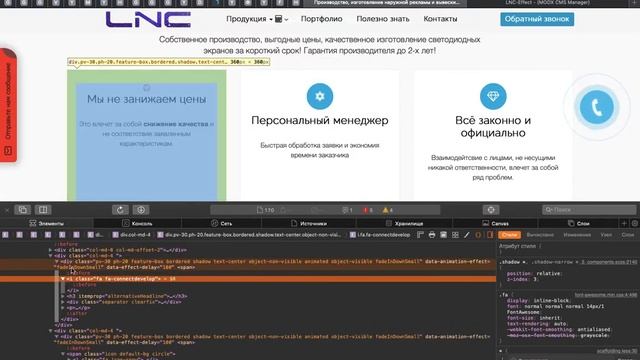Open Полезно знать link
Screen dimensions: 640x360
point(383,19)
